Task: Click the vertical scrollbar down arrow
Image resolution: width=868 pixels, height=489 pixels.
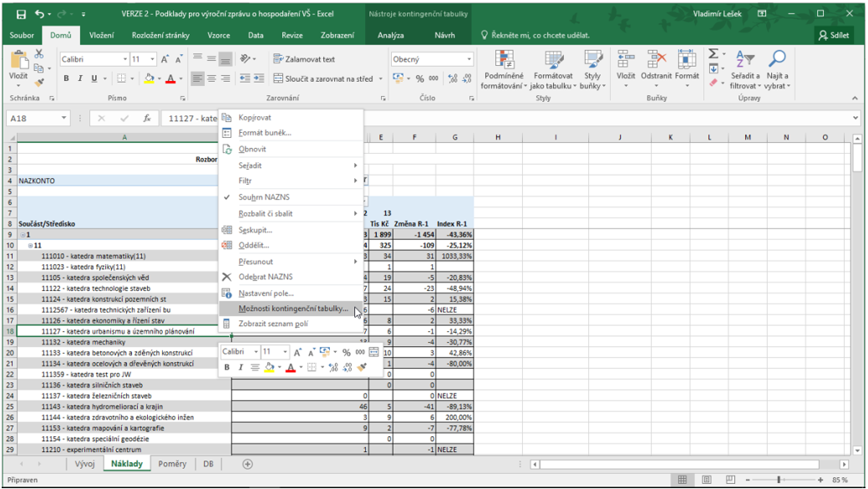Action: pyautogui.click(x=857, y=451)
